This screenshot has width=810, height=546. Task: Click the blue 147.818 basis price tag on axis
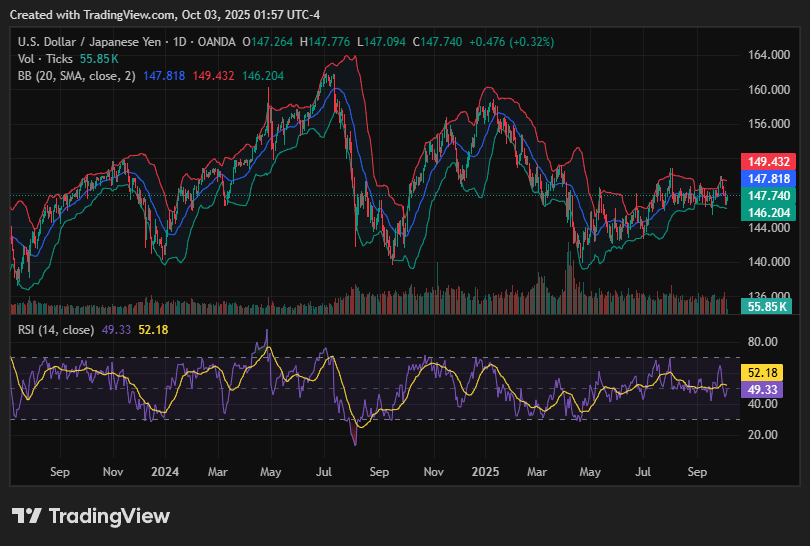766,178
